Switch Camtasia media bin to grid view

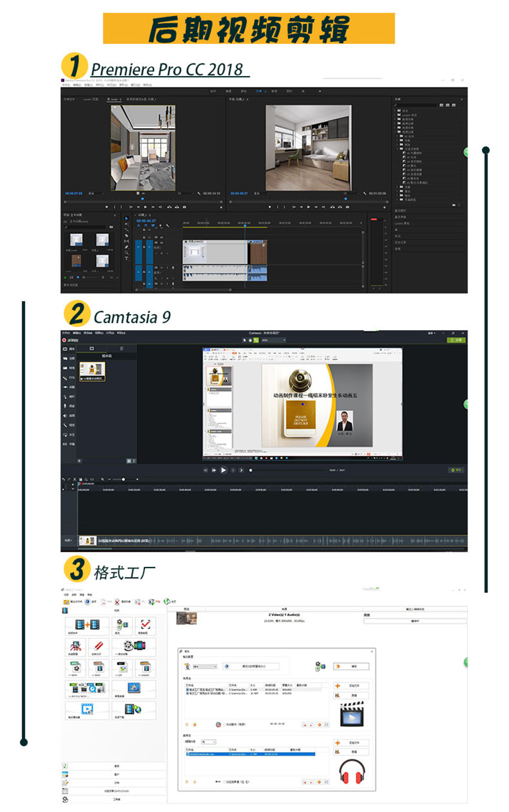point(129,461)
